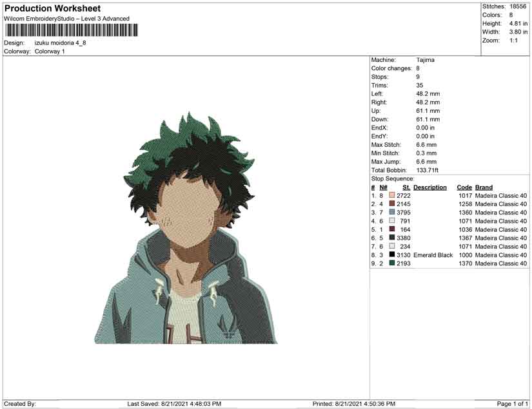Click the Max Stitch label

tap(386, 145)
